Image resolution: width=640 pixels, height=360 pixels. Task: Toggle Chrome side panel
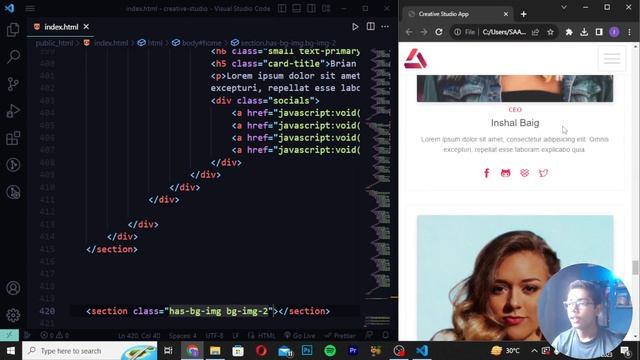(599, 32)
